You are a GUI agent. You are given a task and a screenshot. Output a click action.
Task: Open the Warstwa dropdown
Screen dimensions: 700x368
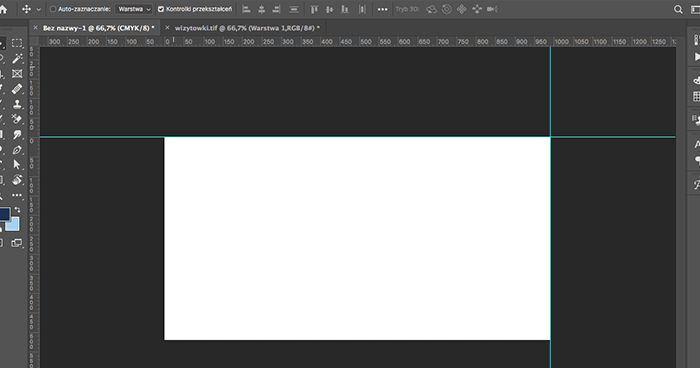click(134, 9)
